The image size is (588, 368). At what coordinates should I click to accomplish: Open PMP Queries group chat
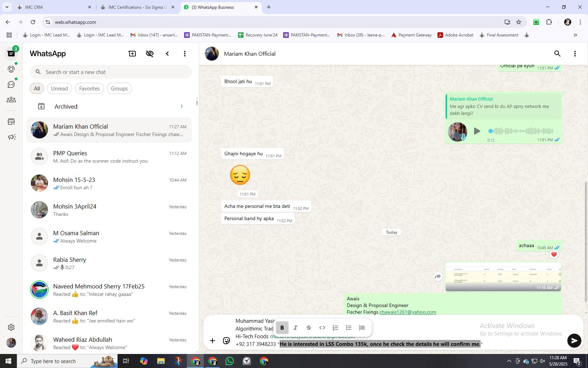(109, 157)
